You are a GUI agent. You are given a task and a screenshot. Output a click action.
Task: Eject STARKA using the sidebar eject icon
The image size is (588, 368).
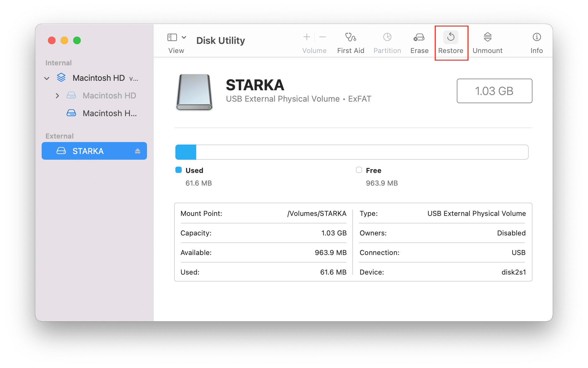(x=138, y=151)
